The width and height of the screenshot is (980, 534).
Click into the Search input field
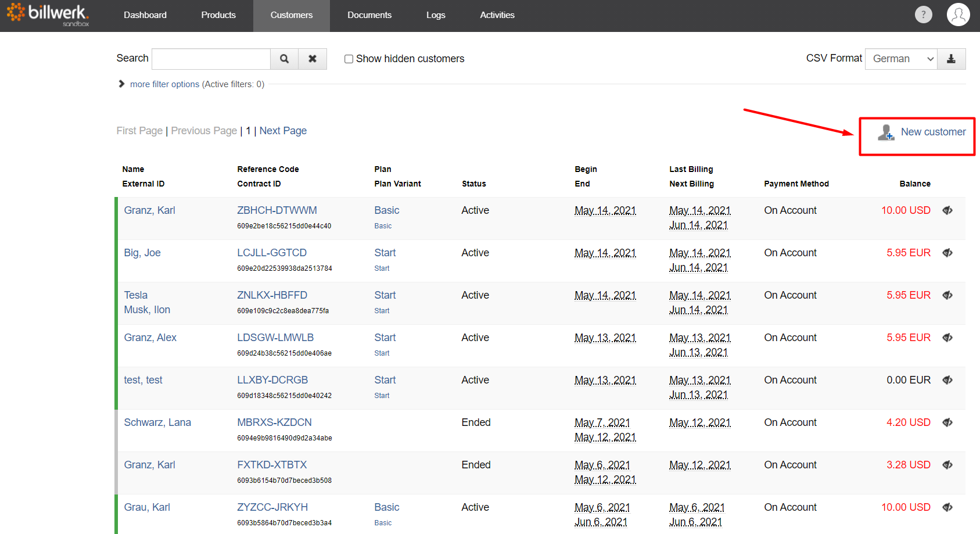click(x=211, y=59)
